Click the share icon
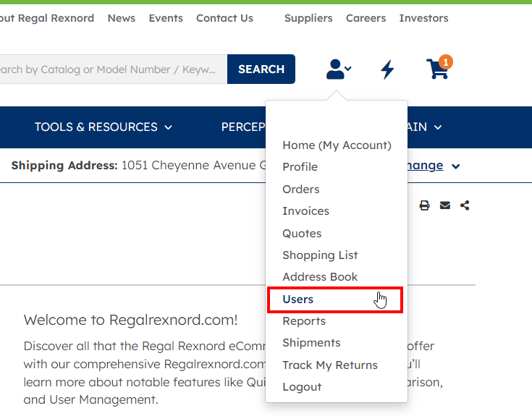532x416 pixels. tap(465, 205)
